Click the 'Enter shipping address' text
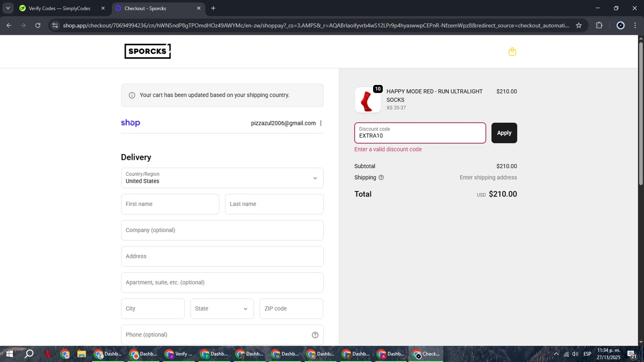This screenshot has height=362, width=644. click(x=488, y=178)
